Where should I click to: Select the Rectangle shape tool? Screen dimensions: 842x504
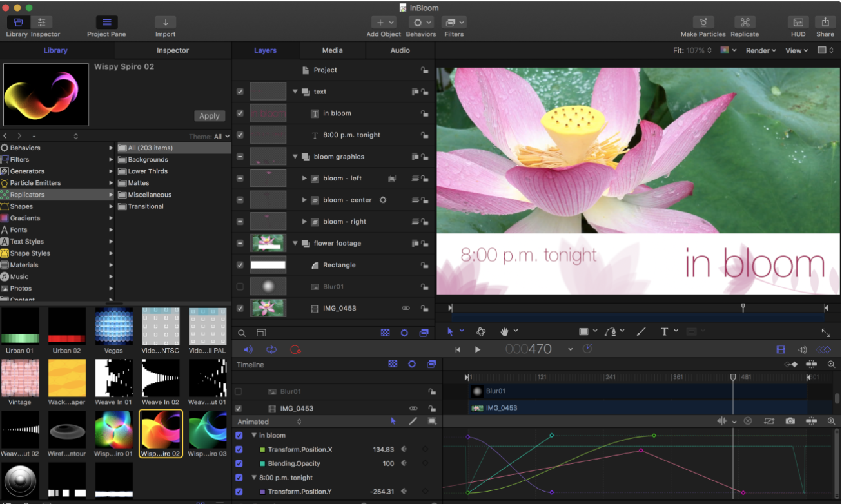[x=583, y=331]
